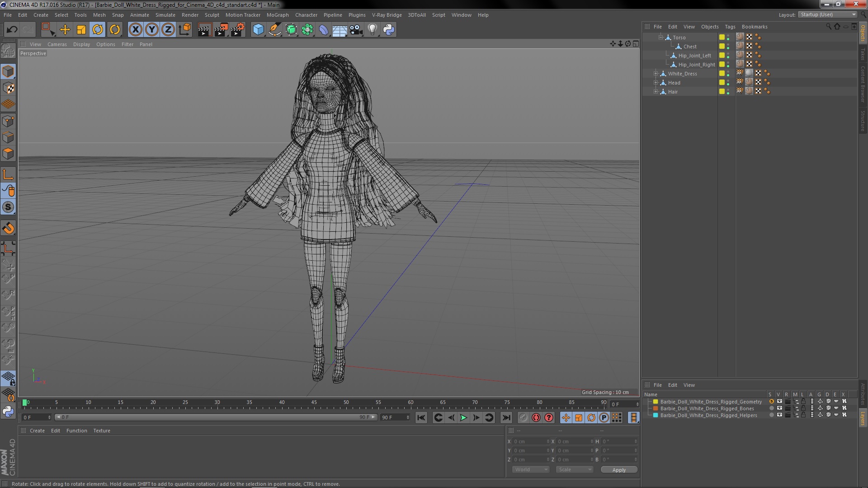Screen dimensions: 868x488
Task: Open the spline Pen tool
Action: coord(274,30)
